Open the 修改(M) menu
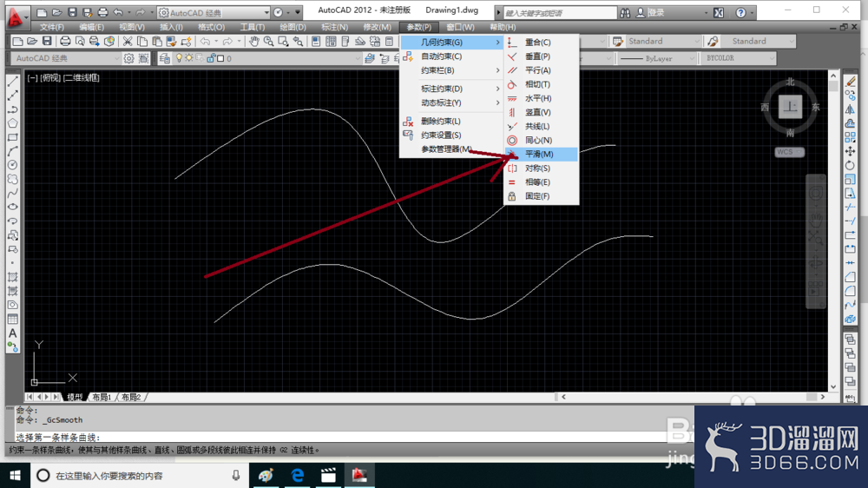Viewport: 868px width, 488px height. tap(377, 27)
